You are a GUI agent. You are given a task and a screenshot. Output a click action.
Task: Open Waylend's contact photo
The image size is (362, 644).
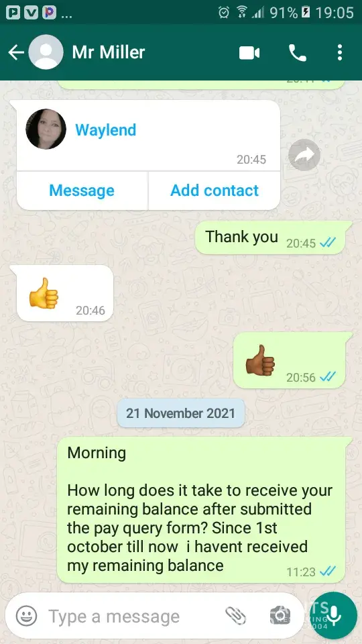pyautogui.click(x=46, y=129)
